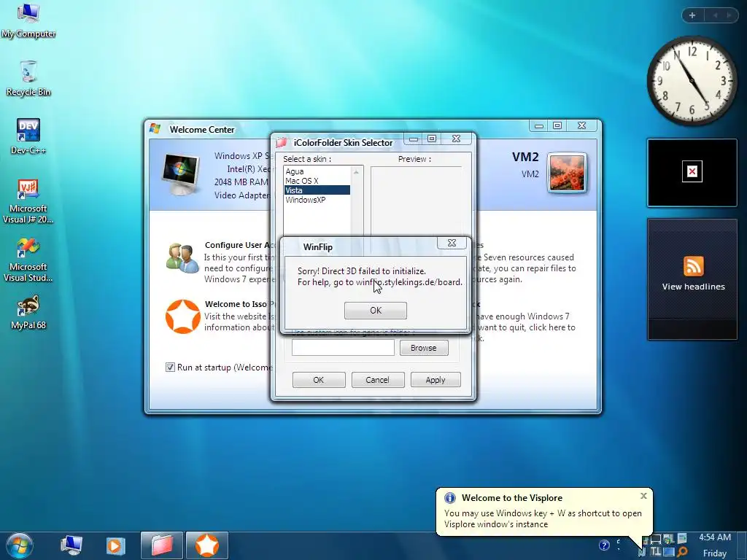This screenshot has width=747, height=560.
Task: Close the WinFlip dialog
Action: [452, 243]
